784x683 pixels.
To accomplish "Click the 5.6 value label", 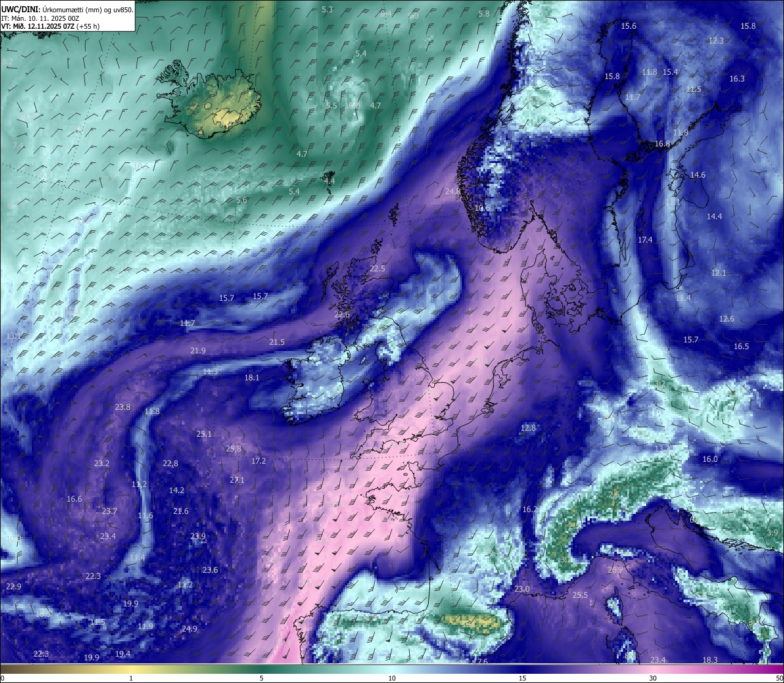I will pyautogui.click(x=241, y=200).
